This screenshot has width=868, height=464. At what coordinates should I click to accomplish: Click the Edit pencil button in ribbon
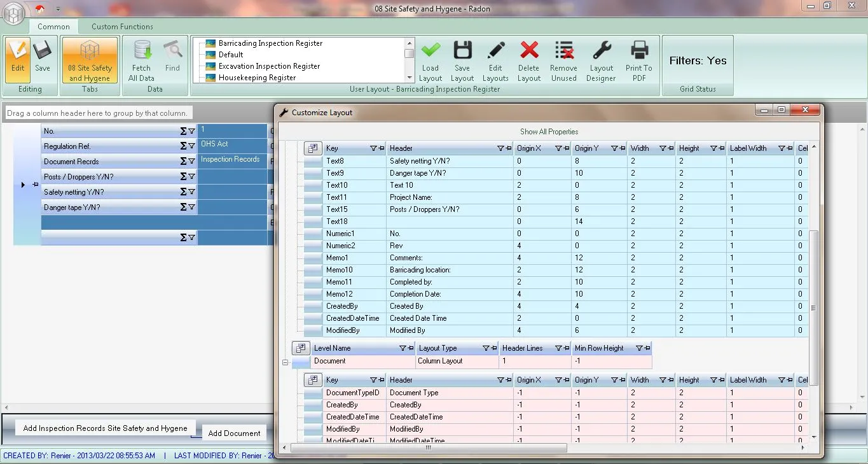click(x=18, y=60)
